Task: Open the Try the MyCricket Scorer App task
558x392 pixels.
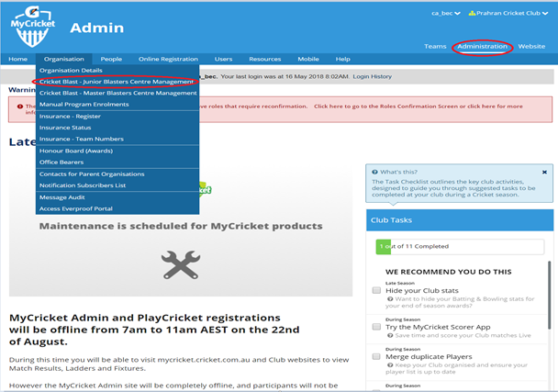Action: point(438,327)
